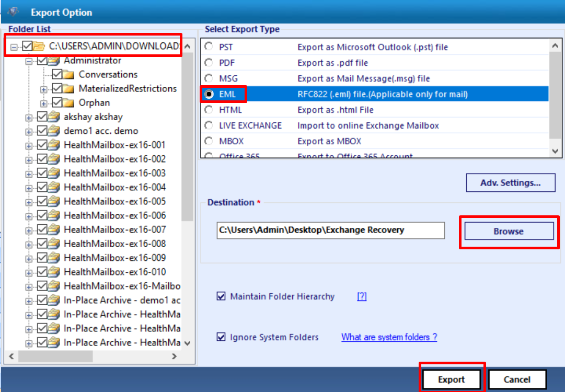Click the destination path input field

330,230
